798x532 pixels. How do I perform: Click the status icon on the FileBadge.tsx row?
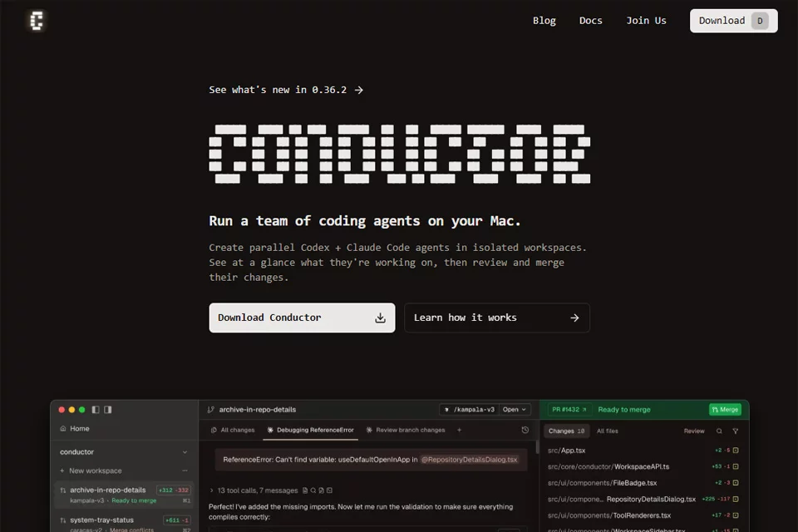pos(736,483)
